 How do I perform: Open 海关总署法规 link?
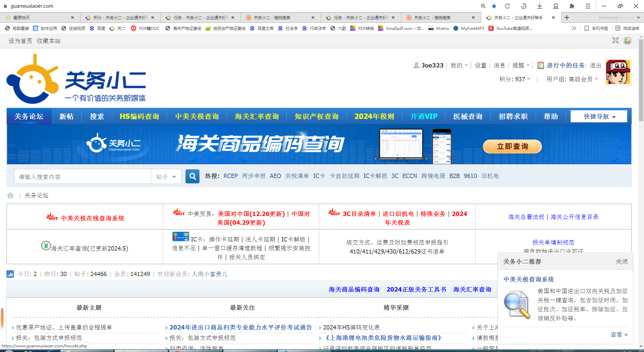(x=526, y=217)
